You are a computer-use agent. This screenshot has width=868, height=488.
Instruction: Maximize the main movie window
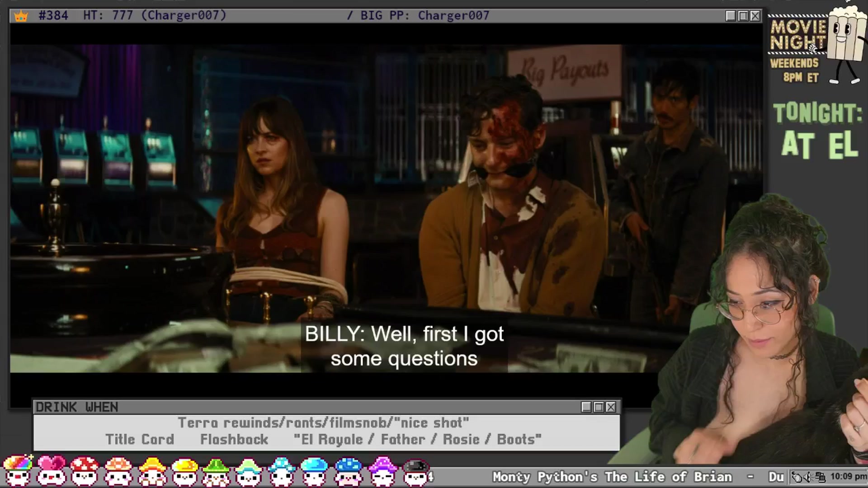743,16
